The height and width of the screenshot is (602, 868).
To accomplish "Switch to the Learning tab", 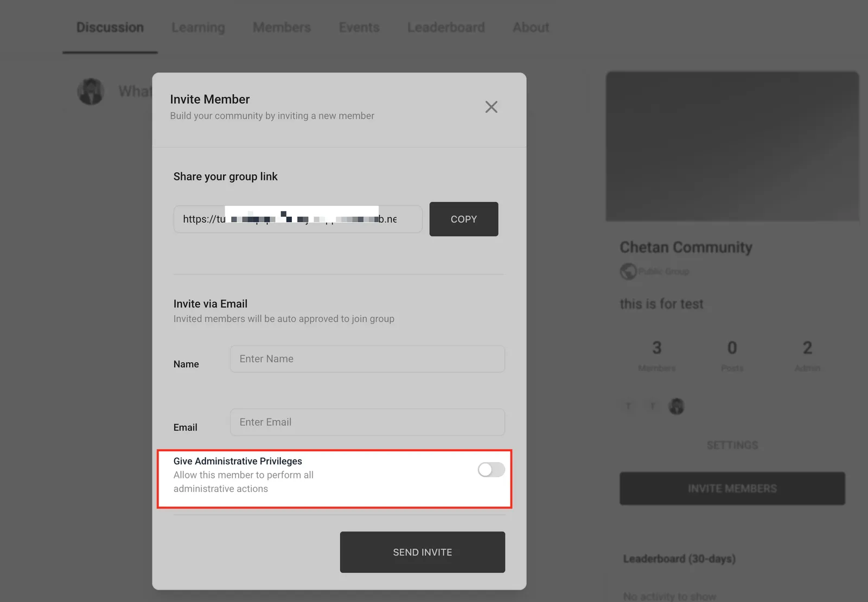I will (x=198, y=27).
